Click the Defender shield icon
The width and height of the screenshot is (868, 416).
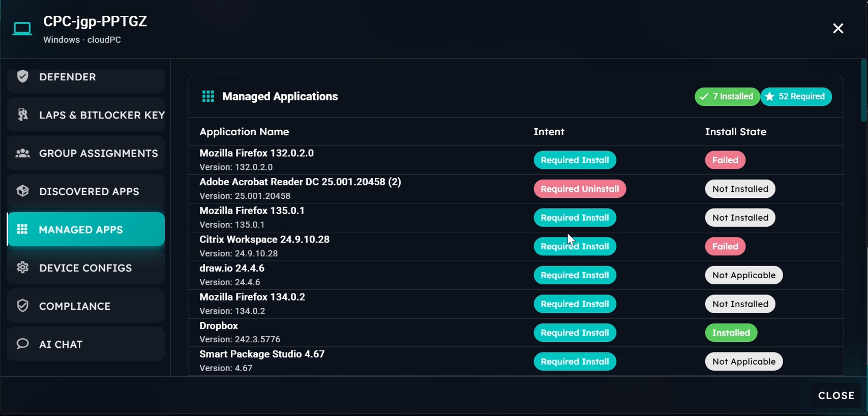22,77
